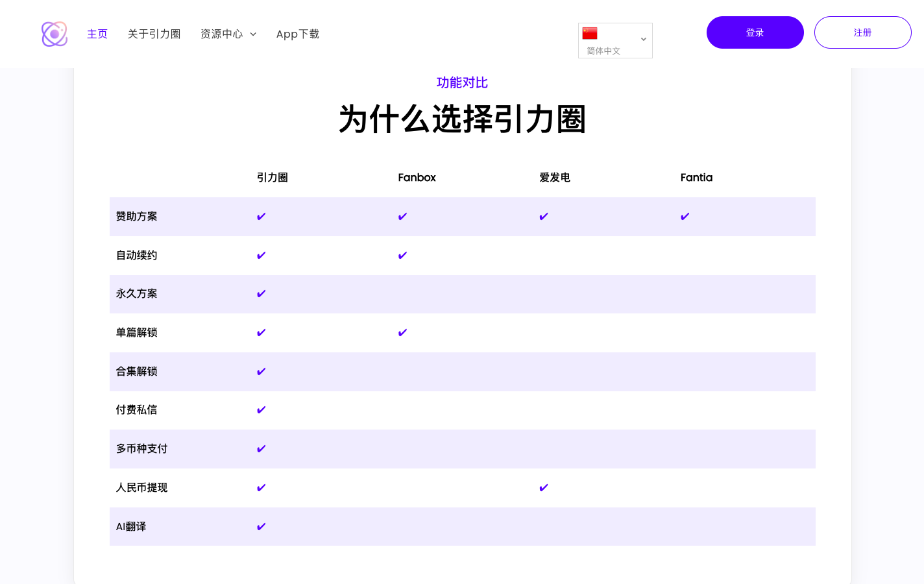The width and height of the screenshot is (924, 584).
Task: Click the 注册 button
Action: [863, 32]
